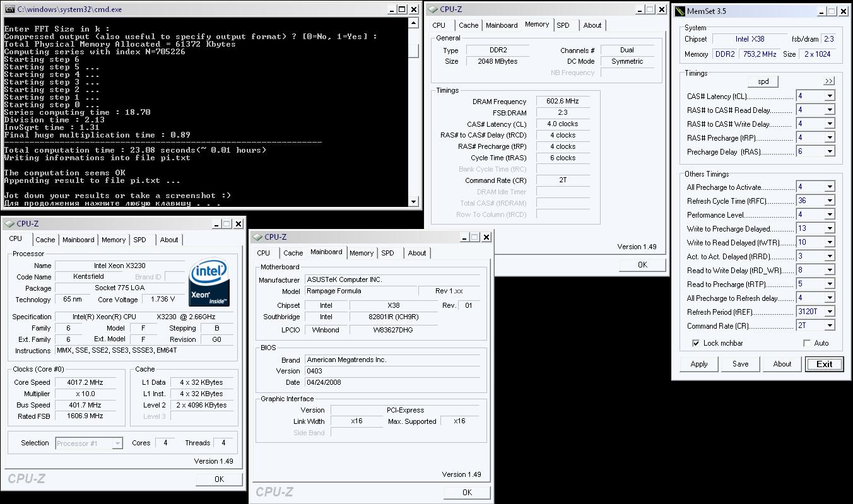Click the cmd scrollbar down arrow

tap(413, 202)
